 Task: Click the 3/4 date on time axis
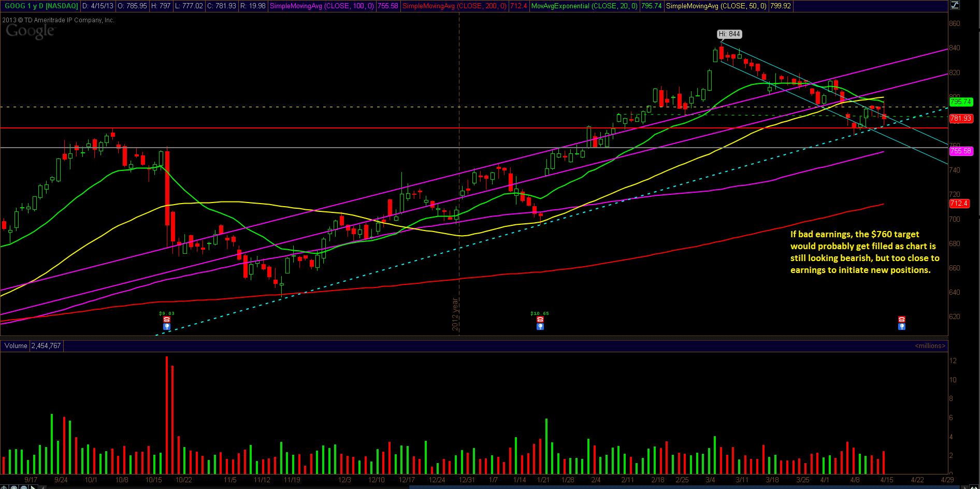click(710, 480)
